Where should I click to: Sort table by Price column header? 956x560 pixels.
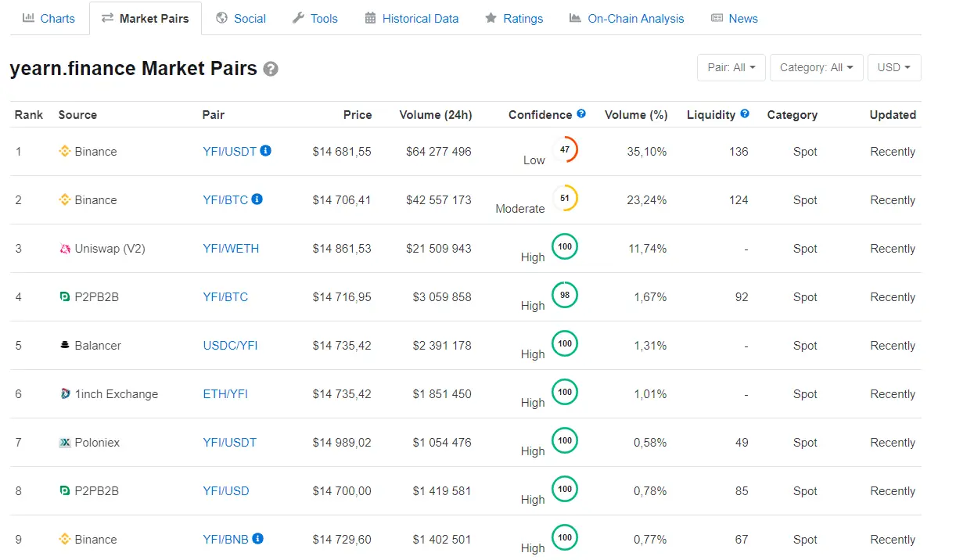358,115
